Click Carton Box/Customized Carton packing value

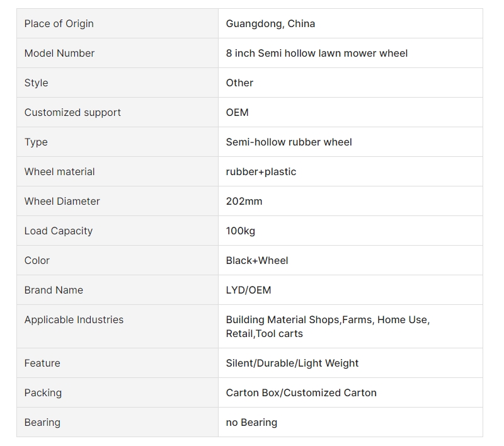[301, 392]
